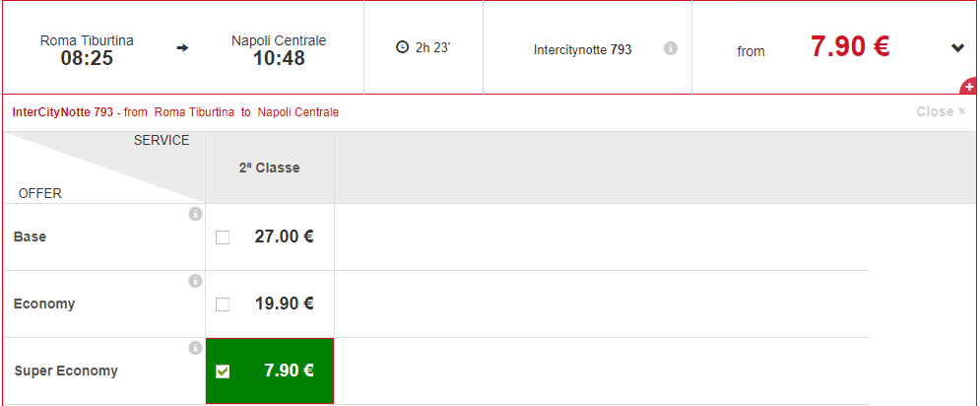Click the Super Economy offer label

click(x=66, y=371)
